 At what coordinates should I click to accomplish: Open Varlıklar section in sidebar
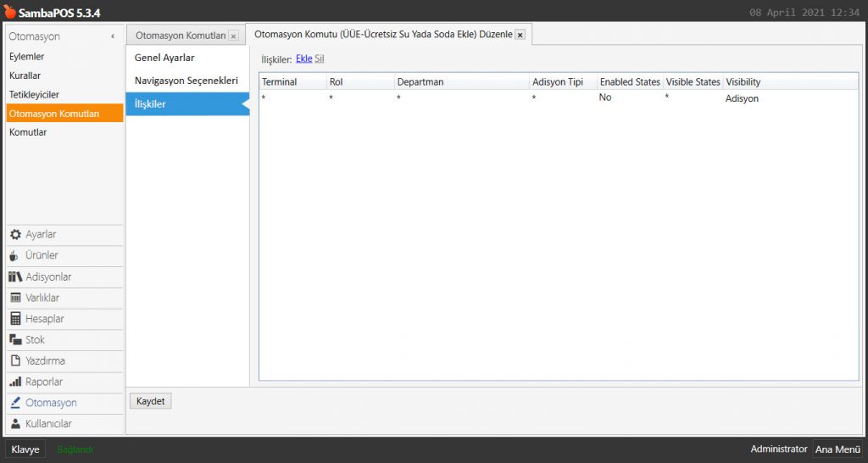[x=42, y=298]
